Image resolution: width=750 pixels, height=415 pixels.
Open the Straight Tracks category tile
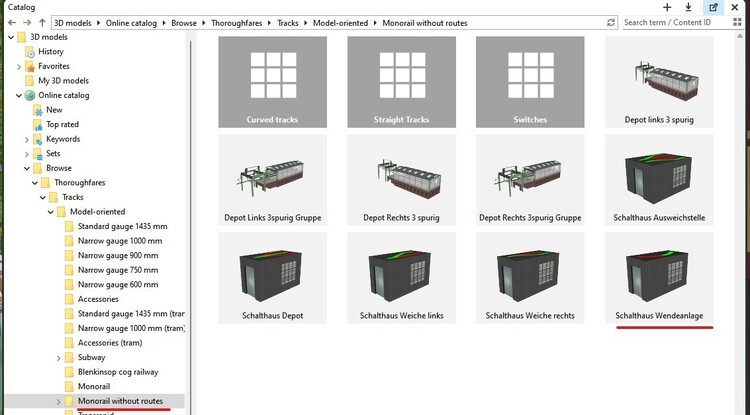pos(401,82)
